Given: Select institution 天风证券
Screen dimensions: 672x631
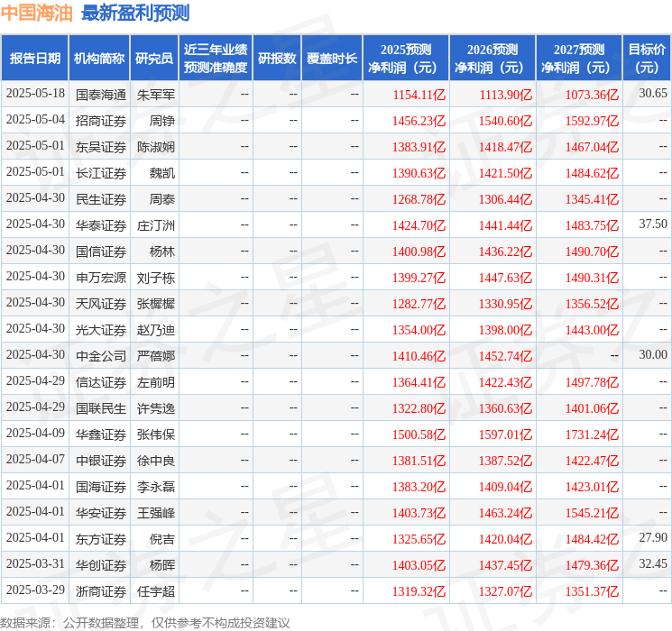Looking at the screenshot, I should point(101,304).
